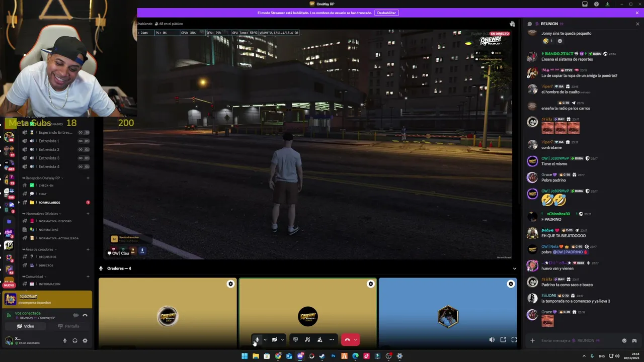Open the chat text channel
644x362 pixels.
(56, 194)
